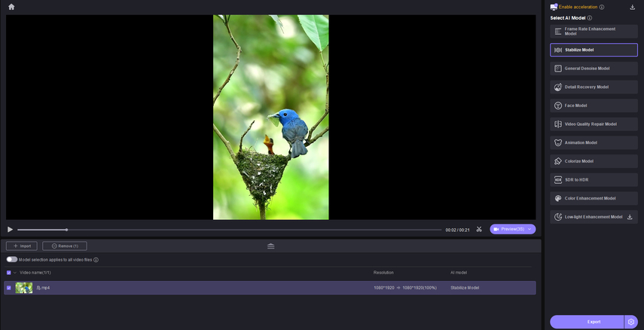
Task: Open the model selection info icon
Action: (x=96, y=260)
